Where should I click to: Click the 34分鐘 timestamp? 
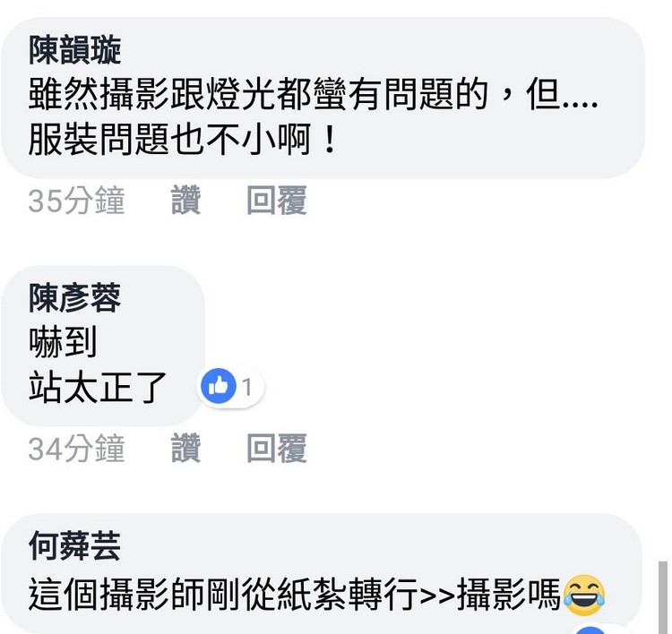(x=76, y=448)
